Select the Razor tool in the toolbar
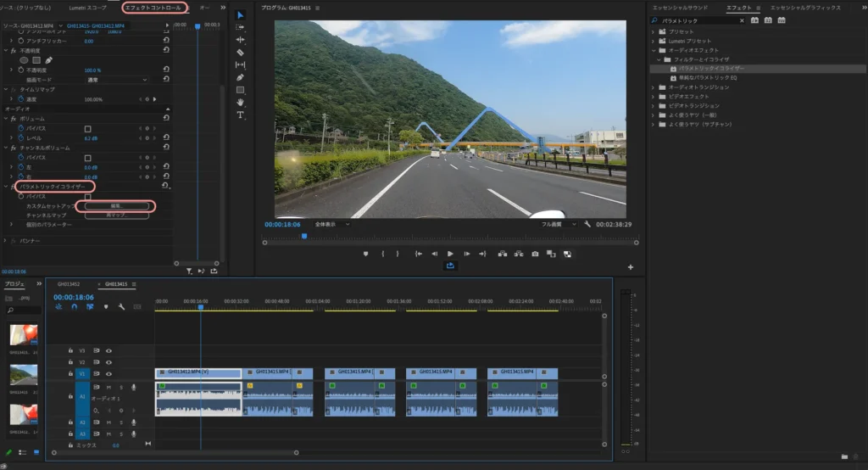The height and width of the screenshot is (470, 868). pyautogui.click(x=240, y=52)
